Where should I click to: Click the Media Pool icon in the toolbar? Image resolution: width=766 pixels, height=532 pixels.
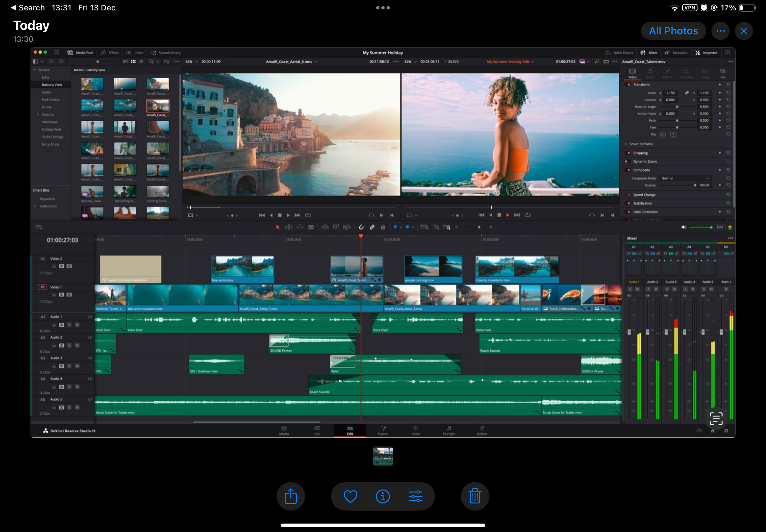pyautogui.click(x=70, y=53)
